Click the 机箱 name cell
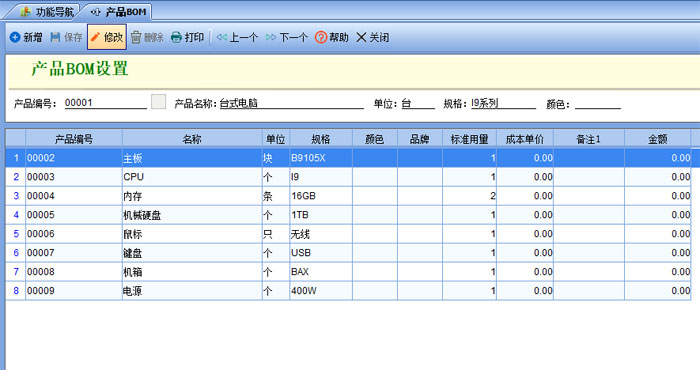700x370 pixels. click(x=192, y=272)
